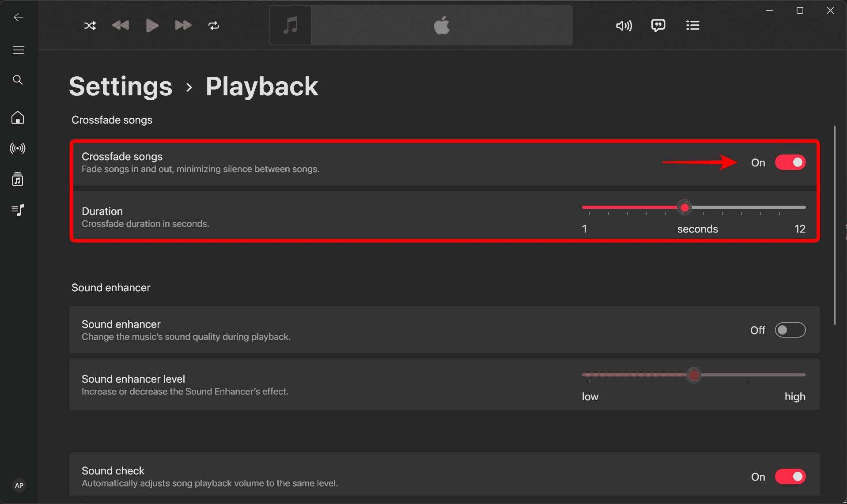Open playlists icon in sidebar
Screen dimensions: 847x504
pyautogui.click(x=18, y=210)
